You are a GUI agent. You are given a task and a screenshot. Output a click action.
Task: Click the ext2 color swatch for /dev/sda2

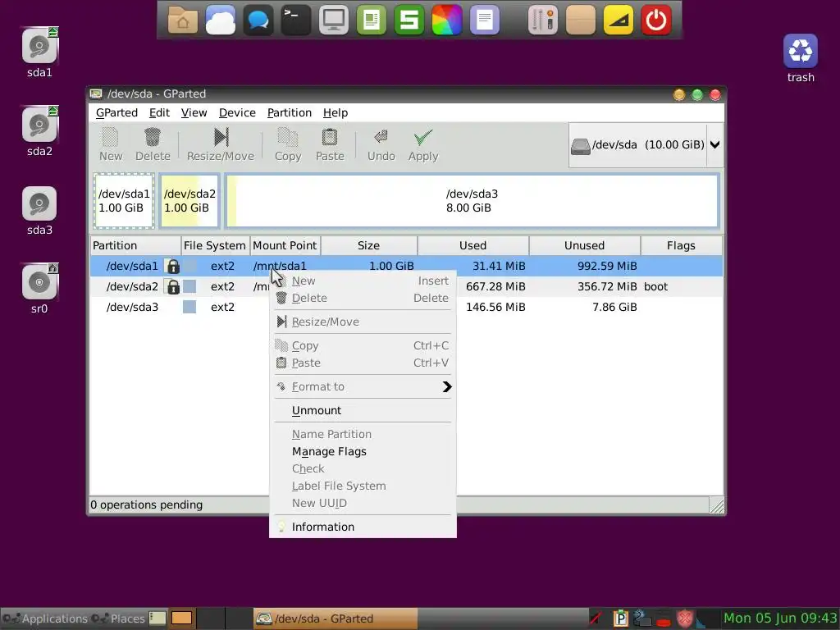(x=189, y=286)
